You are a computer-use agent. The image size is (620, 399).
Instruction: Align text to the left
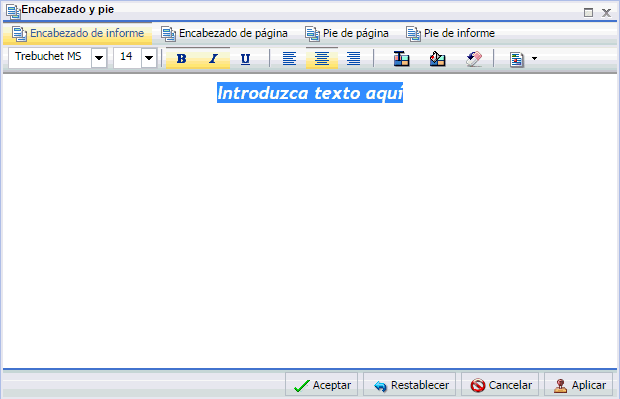point(289,59)
